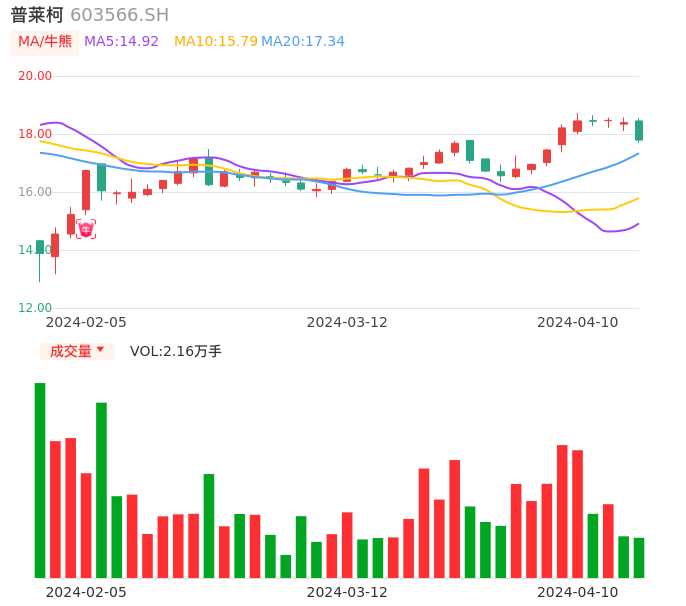Click the tallest green volume bar at far left
Image resolution: width=686 pixels, height=606 pixels.
40,480
